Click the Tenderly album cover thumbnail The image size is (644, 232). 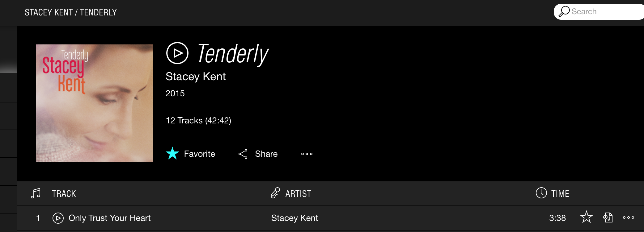pyautogui.click(x=95, y=103)
